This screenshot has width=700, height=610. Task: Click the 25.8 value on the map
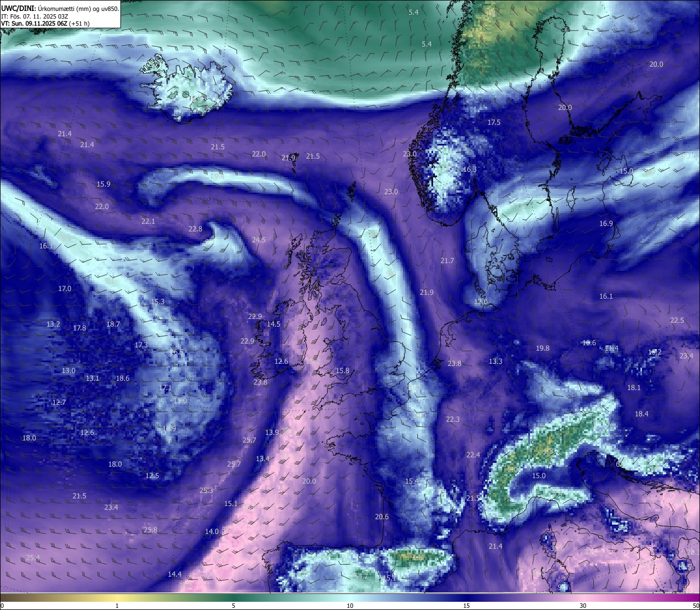click(x=150, y=530)
